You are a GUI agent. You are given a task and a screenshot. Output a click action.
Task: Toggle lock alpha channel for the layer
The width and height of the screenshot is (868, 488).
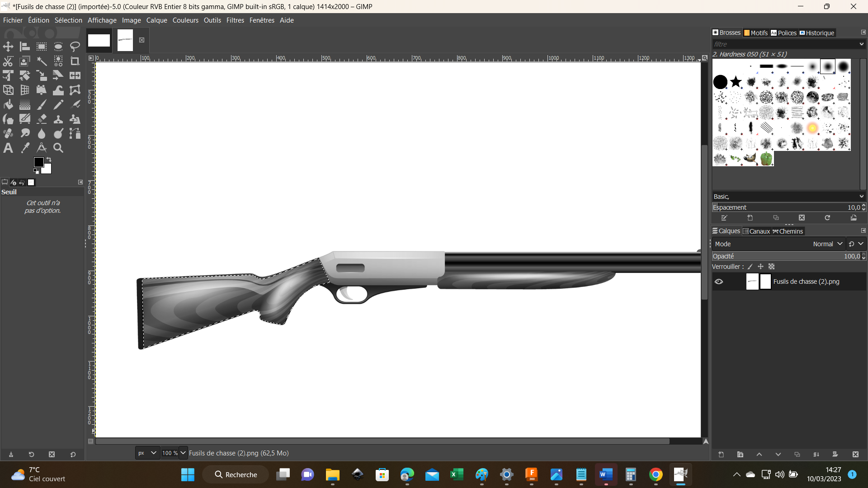point(772,267)
